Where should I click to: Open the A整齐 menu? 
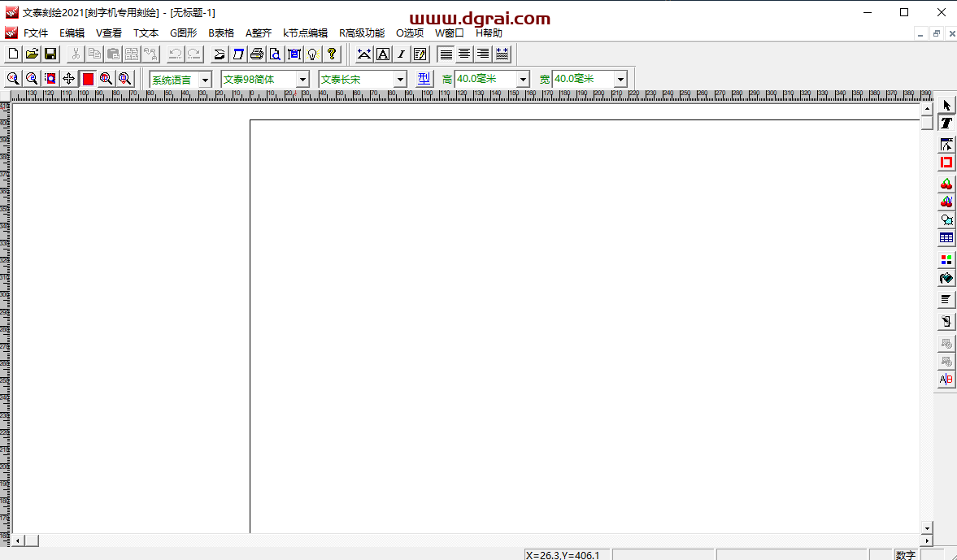tap(259, 33)
